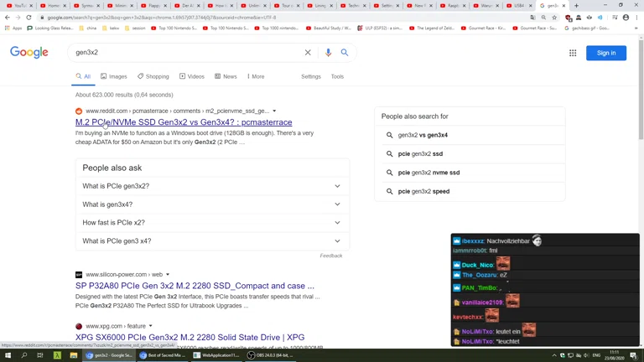Viewport: 644px width, 362px height.
Task: Select "pcie gen3x2 nvme ssd" related search
Action: click(428, 173)
